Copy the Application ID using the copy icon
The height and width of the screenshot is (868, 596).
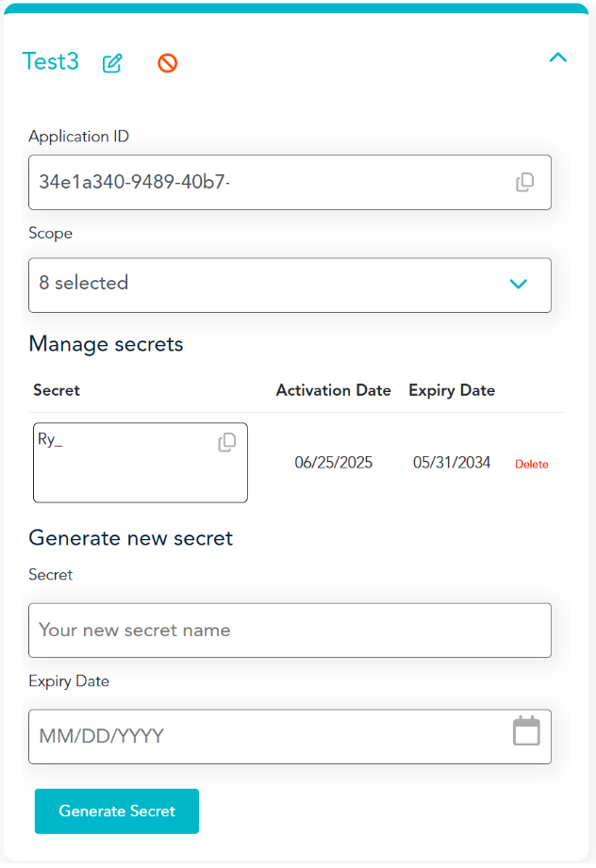(x=525, y=183)
